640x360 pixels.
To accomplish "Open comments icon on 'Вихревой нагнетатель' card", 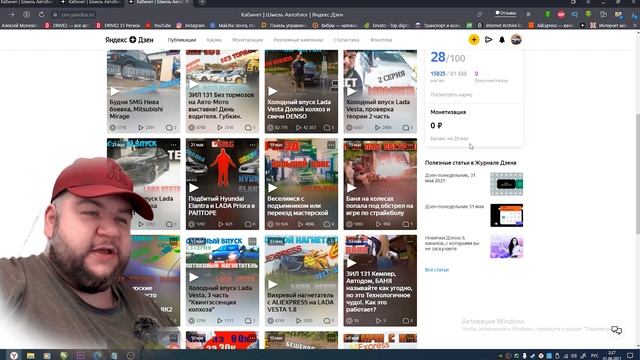I will [x=327, y=321].
